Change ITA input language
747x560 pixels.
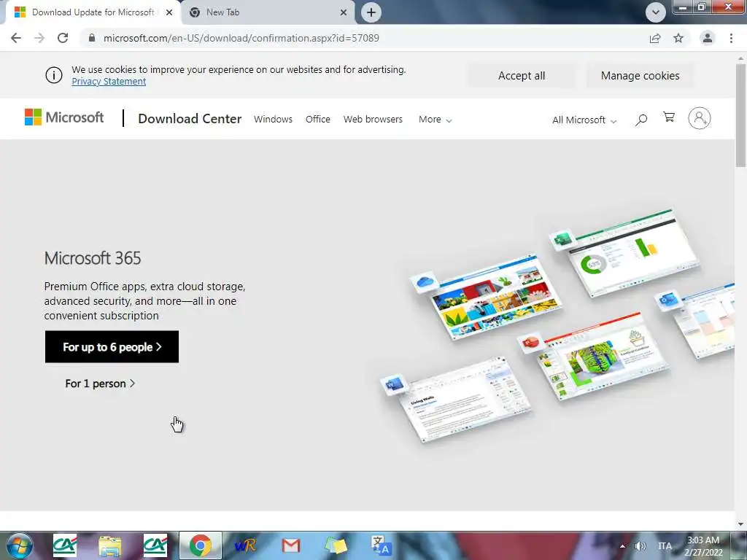pyautogui.click(x=665, y=546)
